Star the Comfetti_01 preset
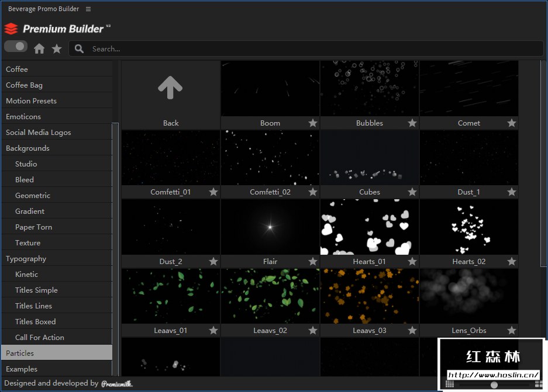Image resolution: width=548 pixels, height=392 pixels. coord(213,192)
